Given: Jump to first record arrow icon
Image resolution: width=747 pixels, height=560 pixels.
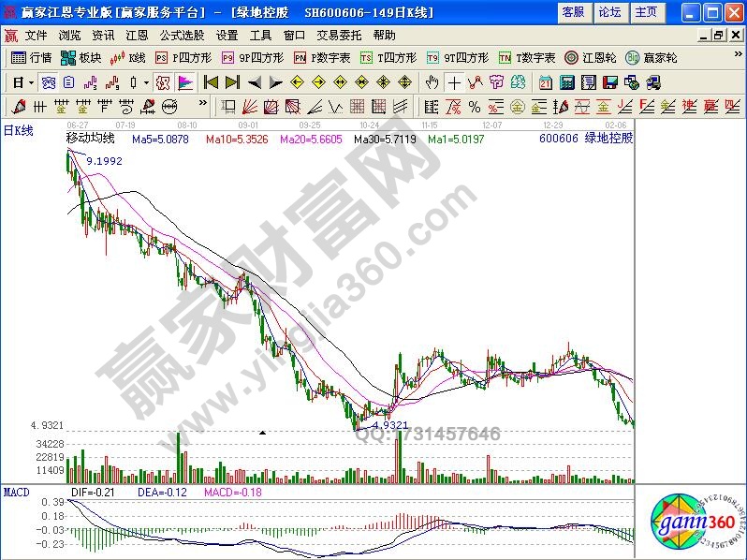Looking at the screenshot, I should [x=211, y=81].
